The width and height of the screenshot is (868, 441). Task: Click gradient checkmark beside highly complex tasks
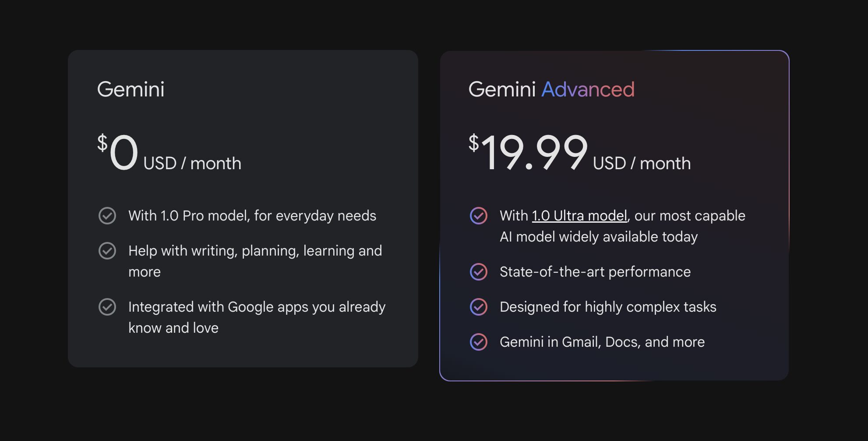[x=479, y=307]
